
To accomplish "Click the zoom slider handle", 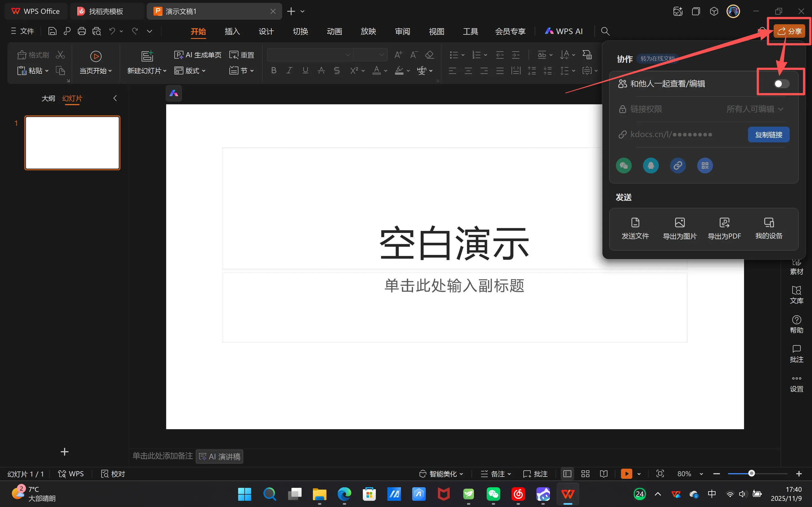I will [x=751, y=473].
